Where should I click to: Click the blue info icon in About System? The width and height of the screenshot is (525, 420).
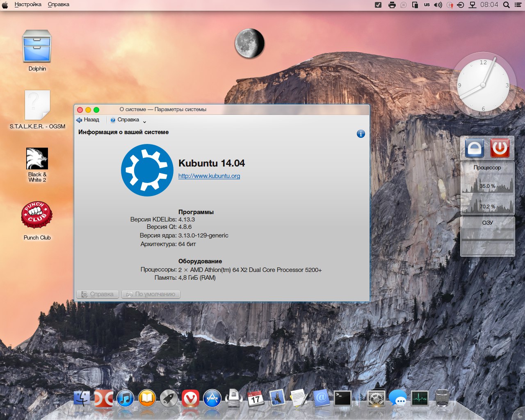[361, 134]
